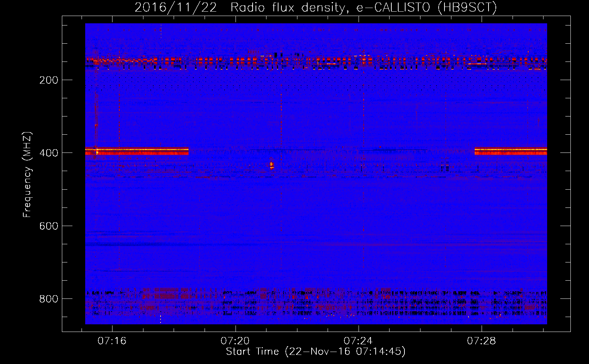Click the 07:24 time tick label
The image size is (589, 364).
358,341
